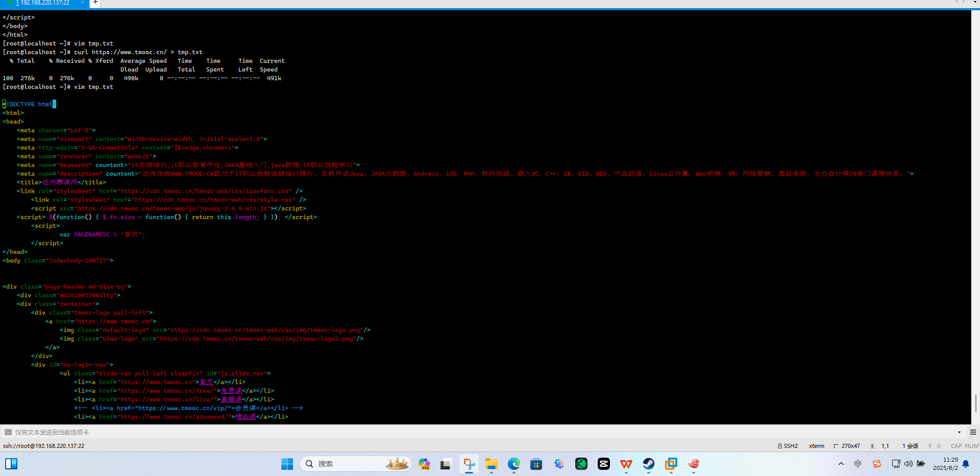Screen dimensions: 980x476
Task: Click the terminal vertical scrollbar thumb
Action: [975, 403]
